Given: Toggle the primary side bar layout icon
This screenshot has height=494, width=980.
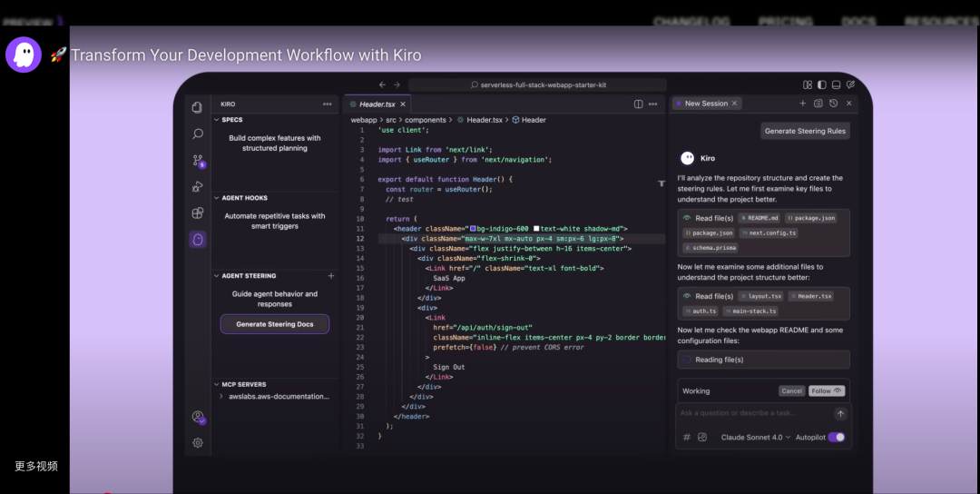Looking at the screenshot, I should 822,85.
